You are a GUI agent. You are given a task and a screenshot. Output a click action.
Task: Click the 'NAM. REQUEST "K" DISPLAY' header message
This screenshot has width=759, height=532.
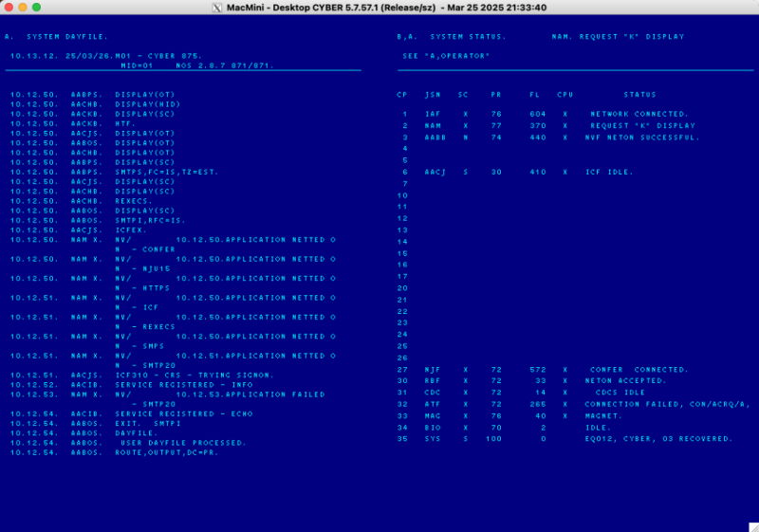click(x=619, y=37)
